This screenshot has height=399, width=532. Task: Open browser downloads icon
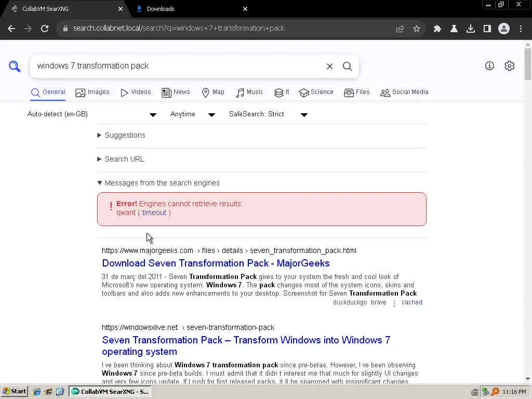click(470, 29)
